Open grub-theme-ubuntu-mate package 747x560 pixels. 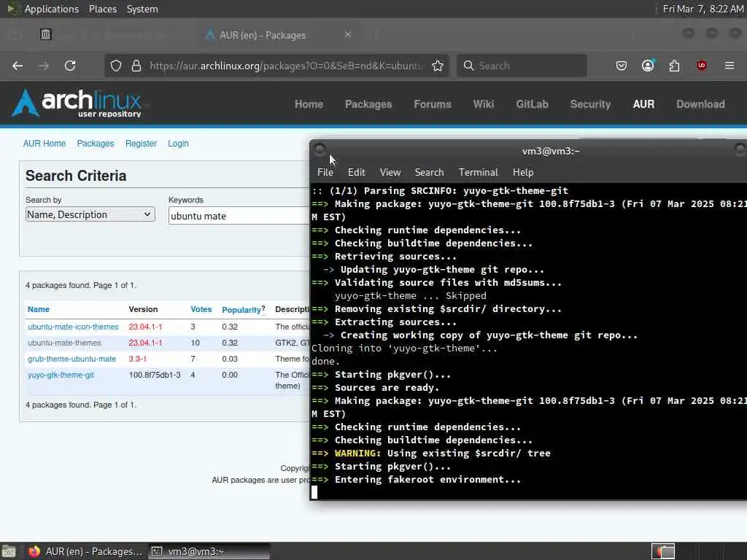point(72,359)
